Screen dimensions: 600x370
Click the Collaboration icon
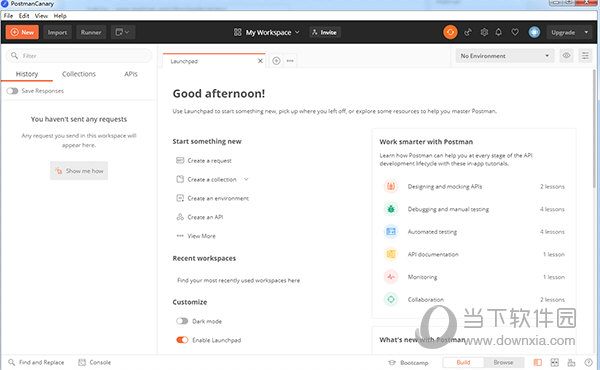click(x=391, y=299)
